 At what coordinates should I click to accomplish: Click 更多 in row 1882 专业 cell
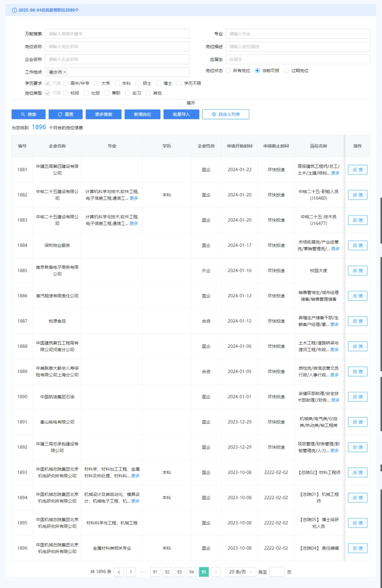click(134, 198)
